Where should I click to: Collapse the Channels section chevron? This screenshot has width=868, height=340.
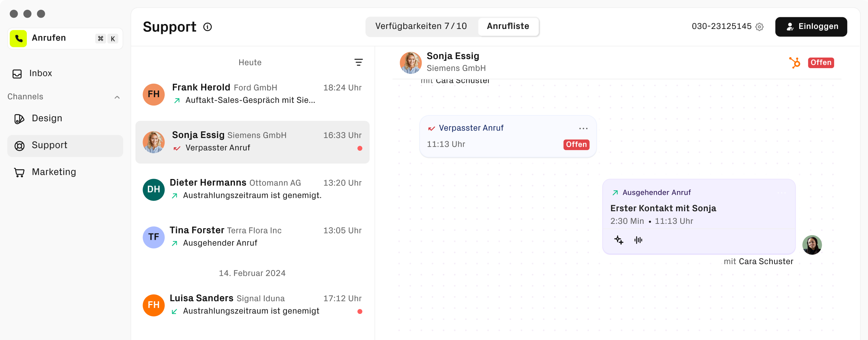(x=117, y=97)
